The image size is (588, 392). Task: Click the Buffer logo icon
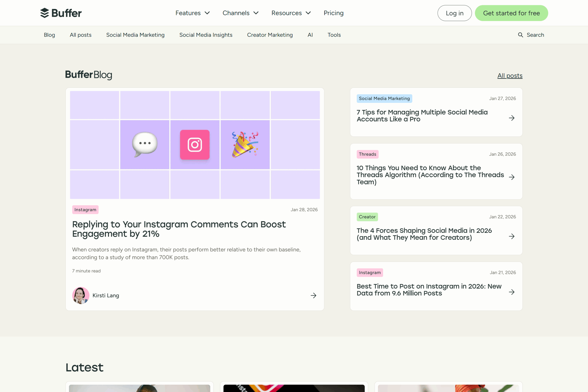coord(45,13)
